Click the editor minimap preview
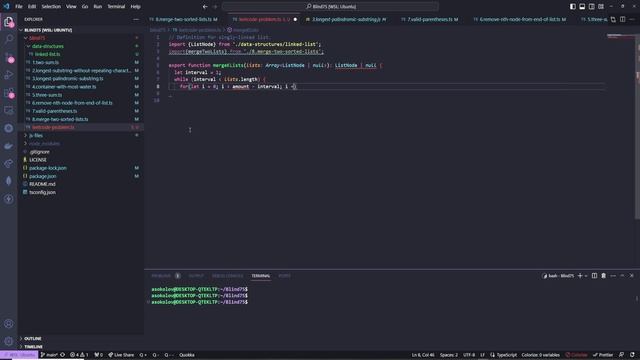640x360 pixels. [620, 37]
